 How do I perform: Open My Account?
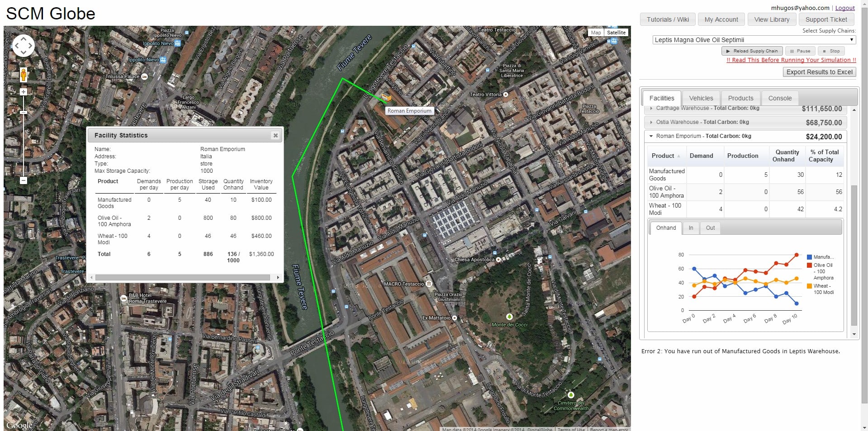click(x=721, y=19)
